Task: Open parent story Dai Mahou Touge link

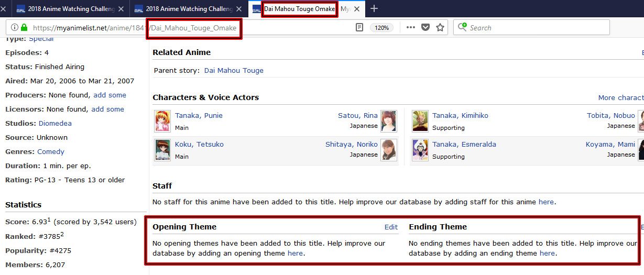Action: (x=234, y=70)
